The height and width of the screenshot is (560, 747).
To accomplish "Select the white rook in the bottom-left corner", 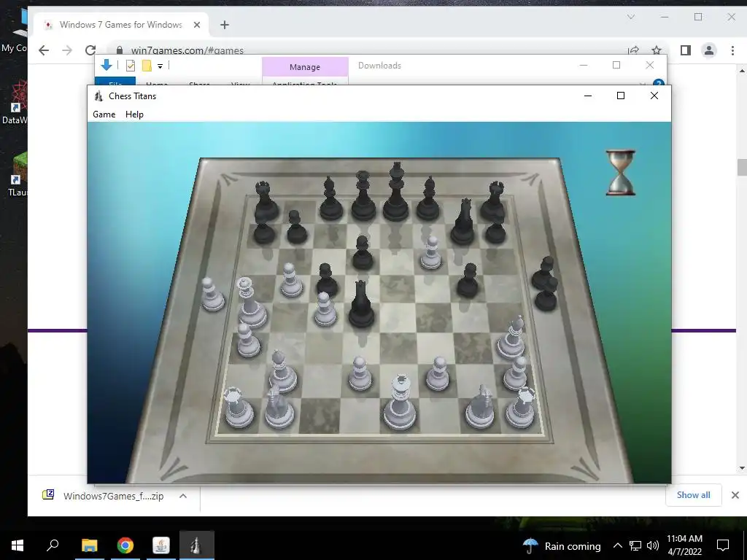I will pyautogui.click(x=239, y=407).
